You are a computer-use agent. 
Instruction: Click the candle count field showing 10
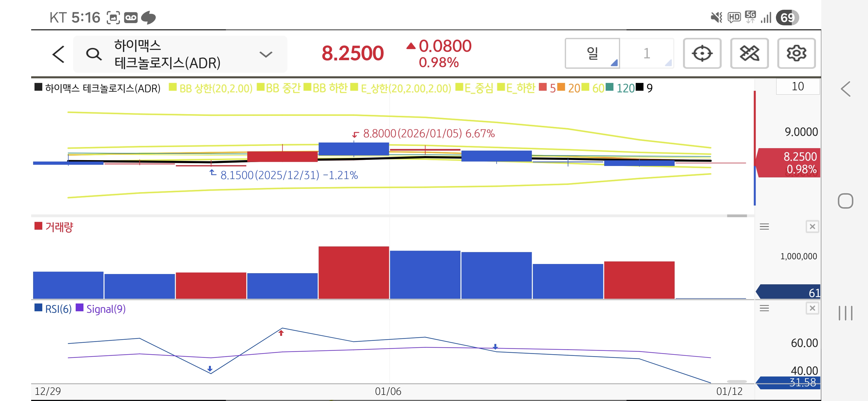[797, 87]
